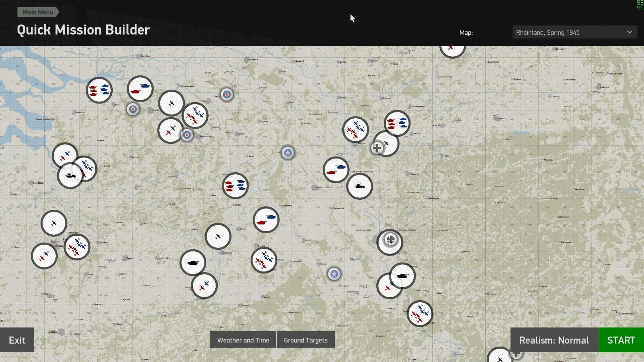The image size is (644, 362).
Task: Click the NIJMEGEN city label
Action: click(253, 60)
